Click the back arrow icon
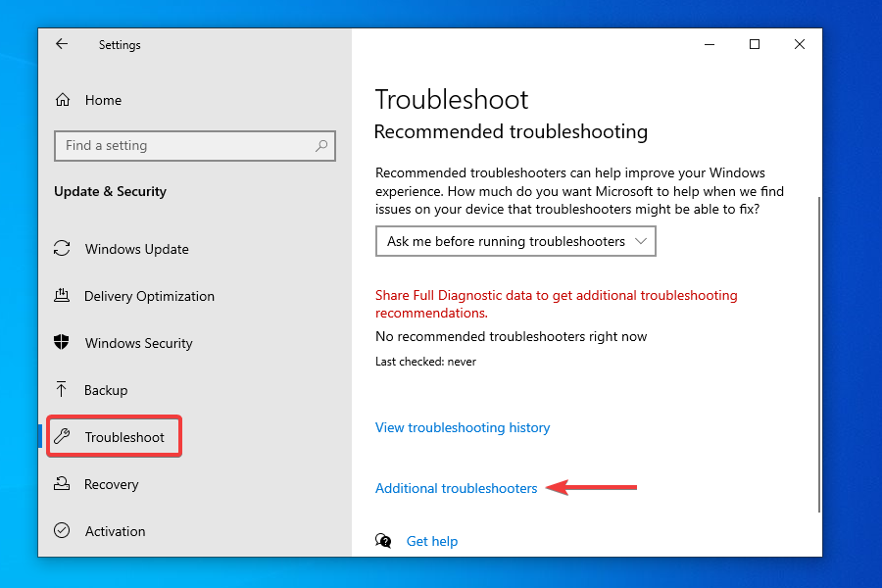 [61, 44]
